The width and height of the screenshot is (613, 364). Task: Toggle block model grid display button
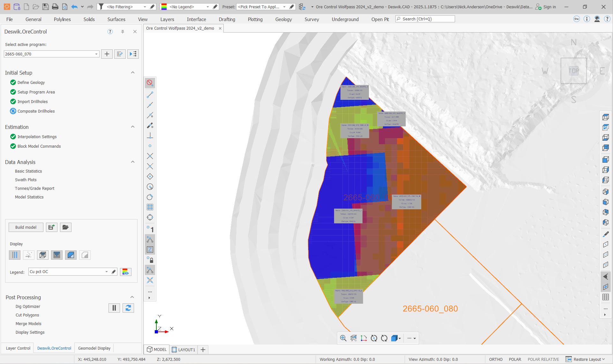(56, 255)
